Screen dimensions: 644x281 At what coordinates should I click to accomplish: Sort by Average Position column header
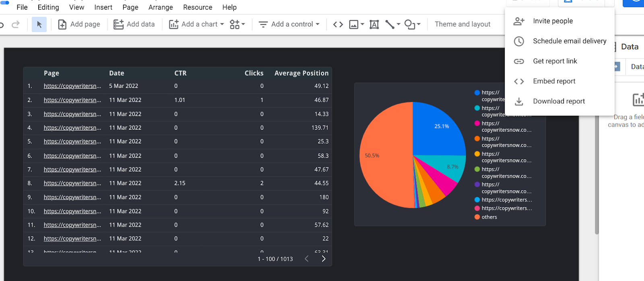[301, 73]
